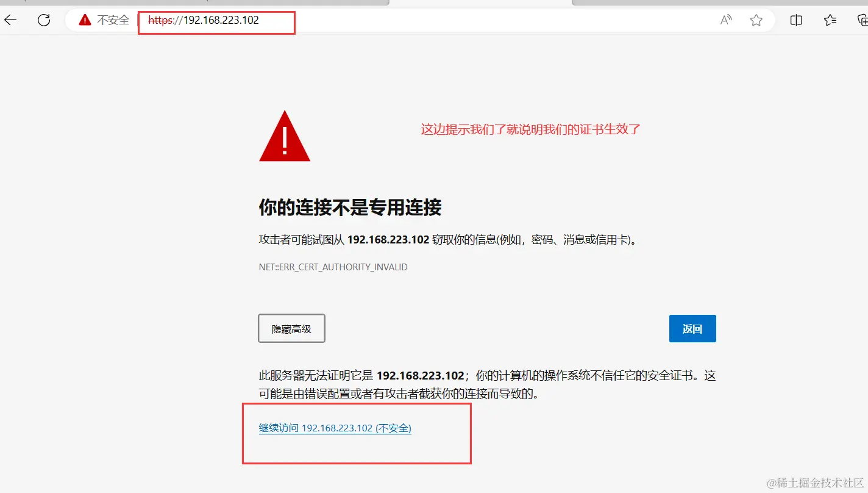Click the red annotation about 证书生效了

pos(530,129)
